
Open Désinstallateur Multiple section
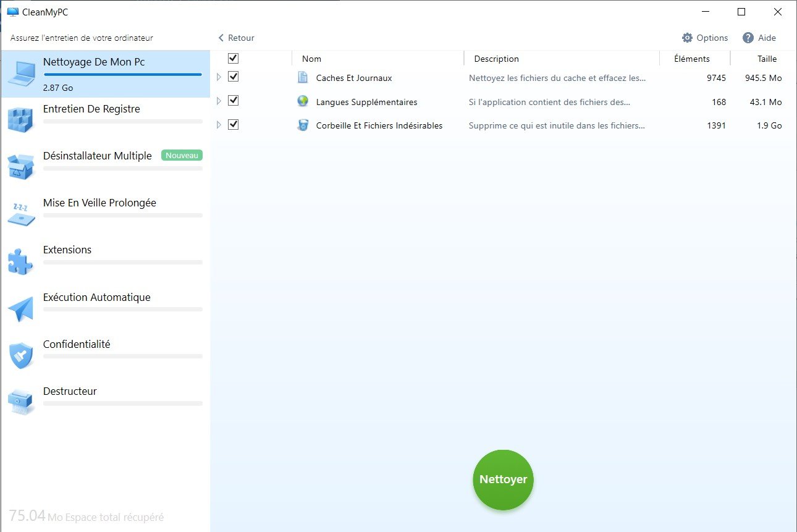click(106, 167)
